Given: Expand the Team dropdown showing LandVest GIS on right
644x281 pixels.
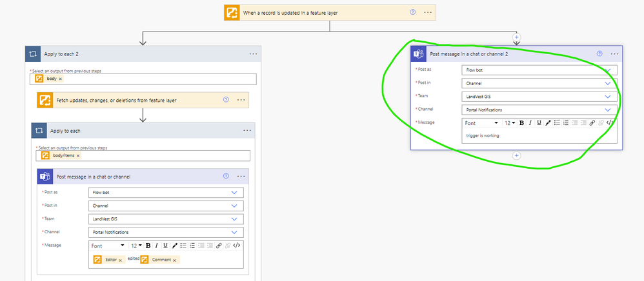Looking at the screenshot, I should tap(539, 97).
